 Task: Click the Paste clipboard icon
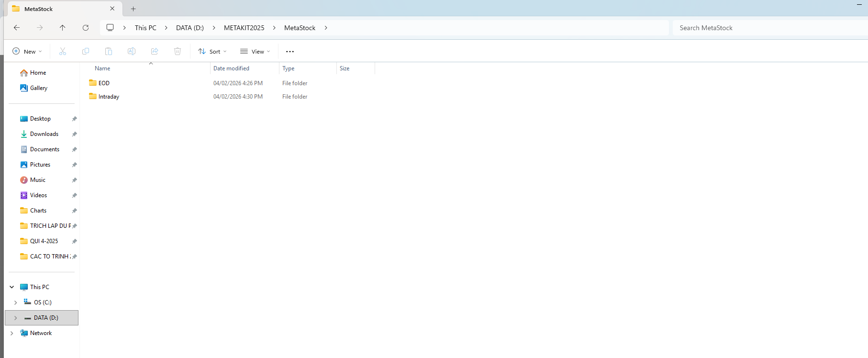[109, 51]
